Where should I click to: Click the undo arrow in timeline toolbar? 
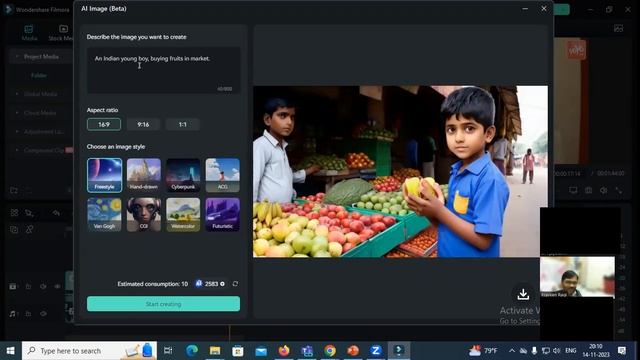click(56, 213)
